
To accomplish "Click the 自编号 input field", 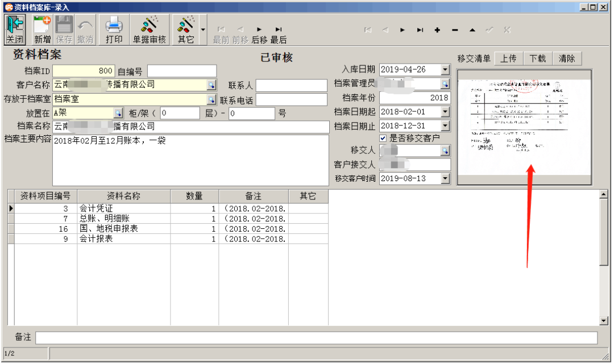I will point(182,71).
